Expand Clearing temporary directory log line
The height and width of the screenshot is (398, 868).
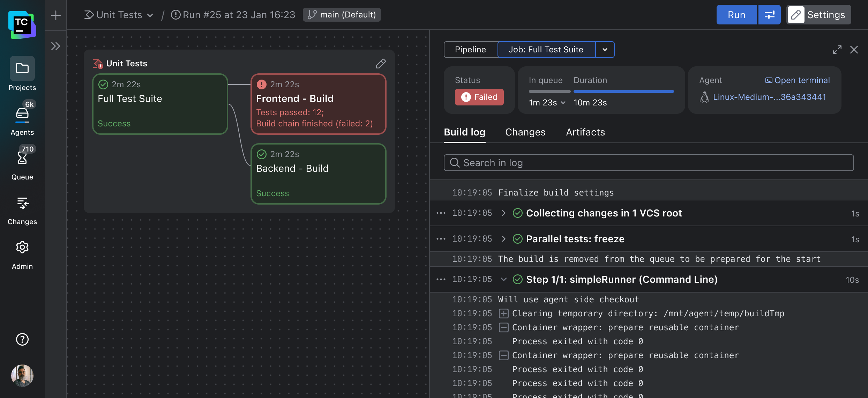[x=503, y=314]
